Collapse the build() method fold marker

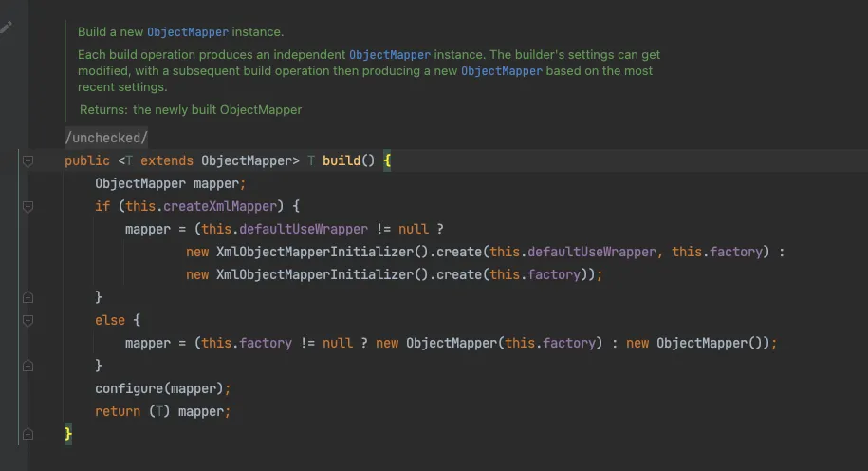28,160
